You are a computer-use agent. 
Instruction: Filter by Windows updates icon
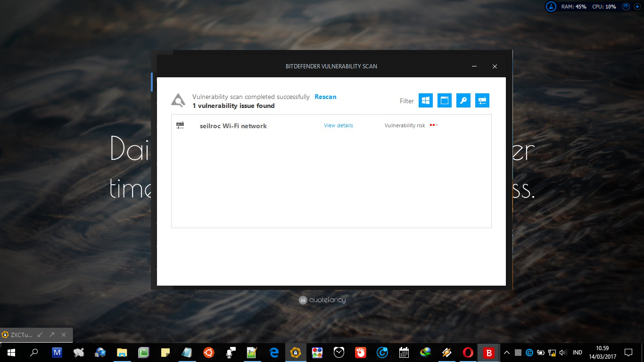[426, 100]
